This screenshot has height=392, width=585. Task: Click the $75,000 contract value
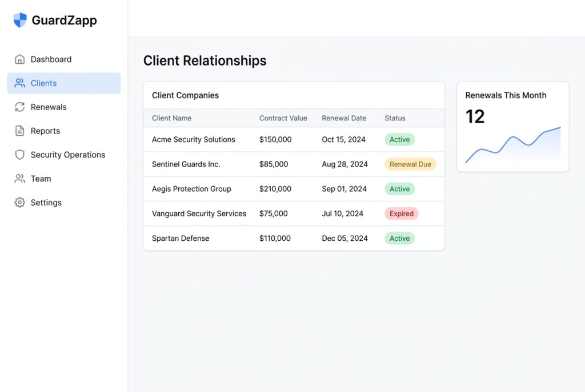tap(274, 213)
